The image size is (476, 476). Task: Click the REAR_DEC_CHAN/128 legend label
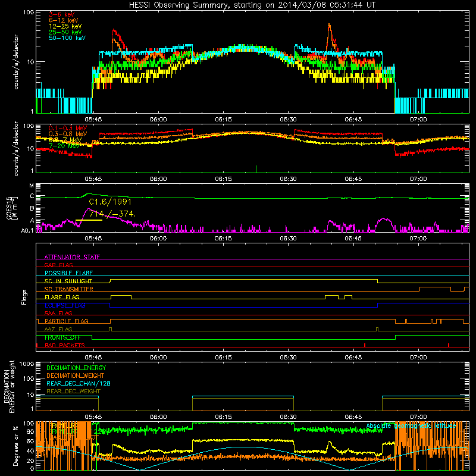[79, 383]
